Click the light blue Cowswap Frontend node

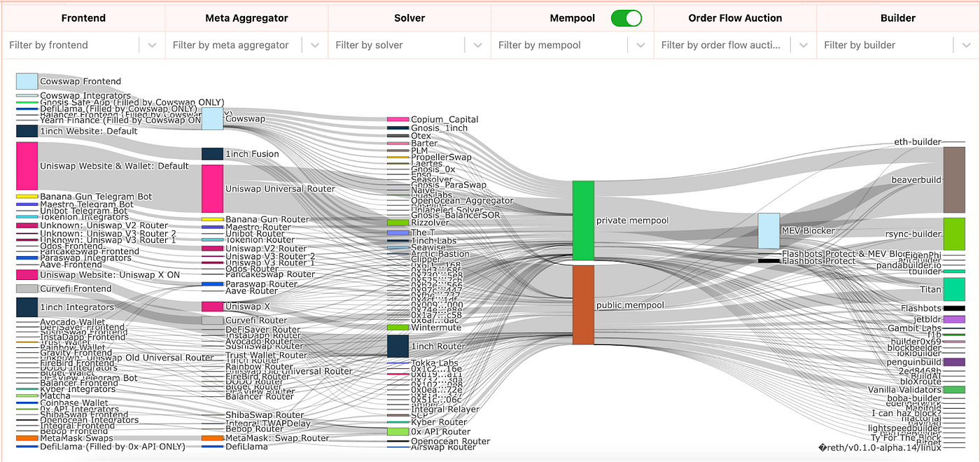click(x=27, y=81)
